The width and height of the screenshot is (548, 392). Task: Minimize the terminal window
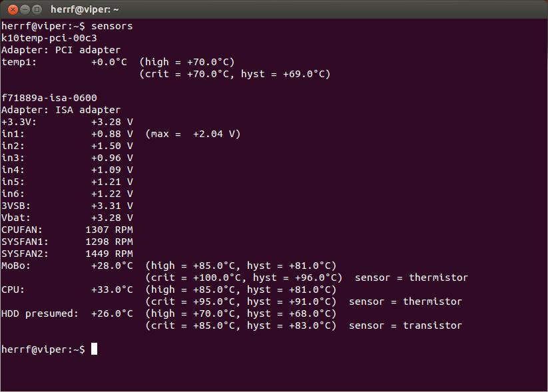(x=24, y=9)
